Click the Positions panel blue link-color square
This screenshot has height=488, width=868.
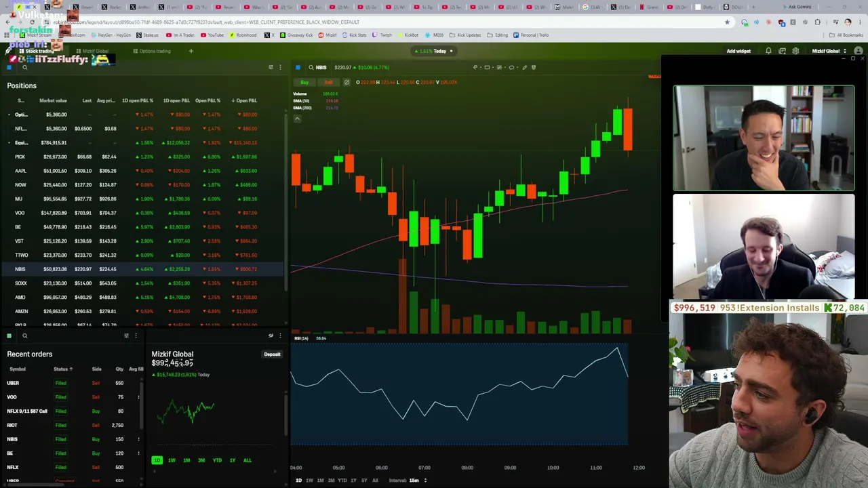click(9, 67)
